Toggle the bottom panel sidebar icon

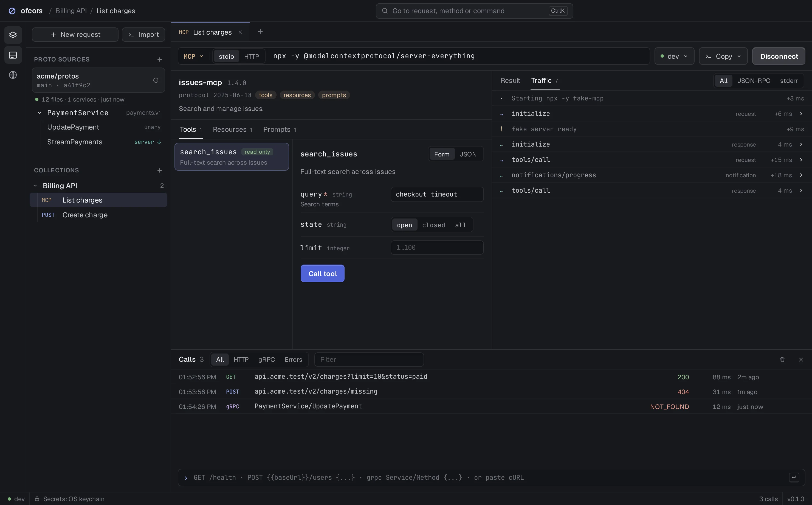[x=13, y=55]
